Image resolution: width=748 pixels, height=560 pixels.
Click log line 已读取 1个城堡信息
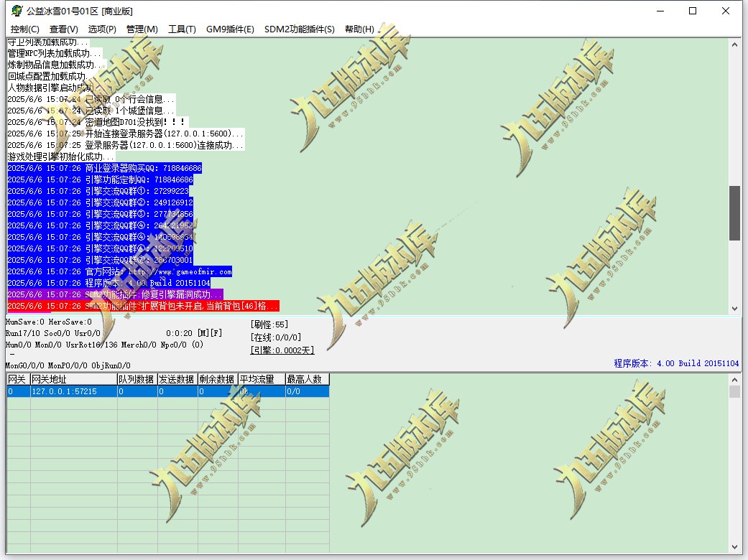(x=91, y=111)
